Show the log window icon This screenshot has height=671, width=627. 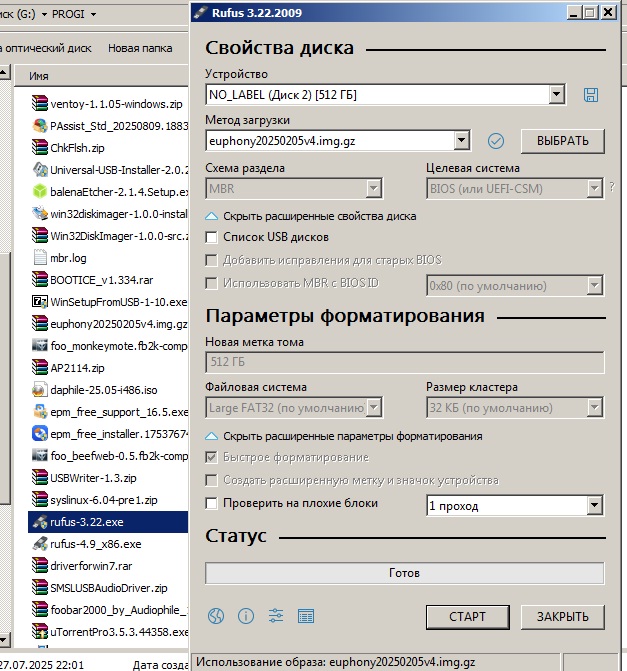tap(306, 616)
